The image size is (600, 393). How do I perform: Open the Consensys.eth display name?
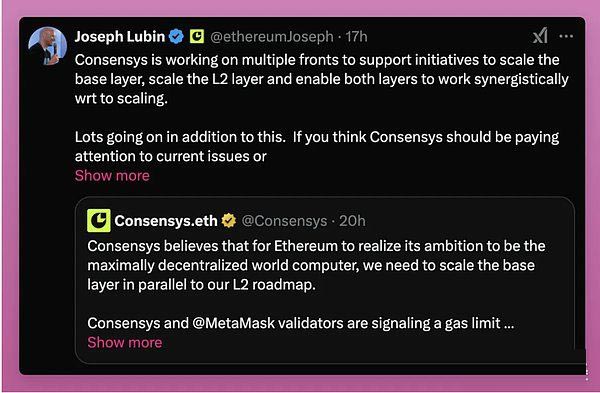click(x=166, y=221)
